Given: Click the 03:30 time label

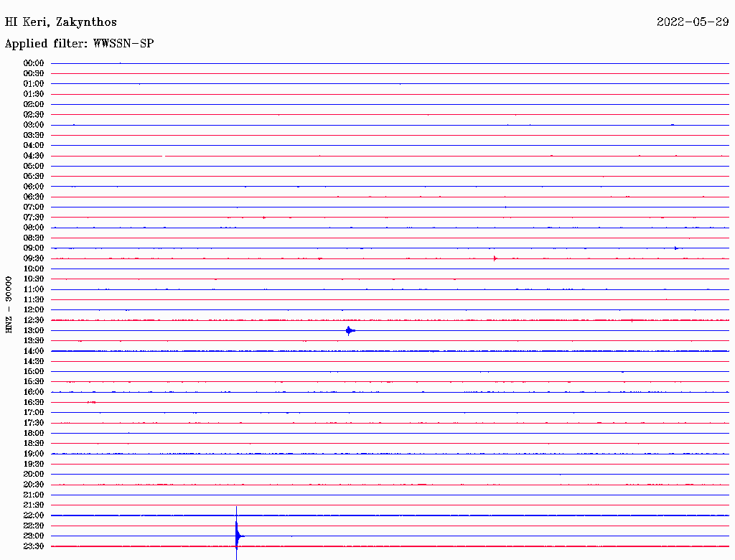Looking at the screenshot, I should click(x=34, y=135).
